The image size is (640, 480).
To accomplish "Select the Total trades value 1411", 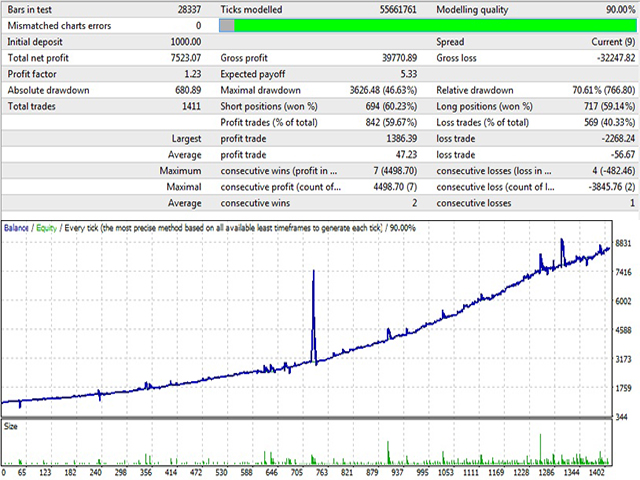I will 187,105.
